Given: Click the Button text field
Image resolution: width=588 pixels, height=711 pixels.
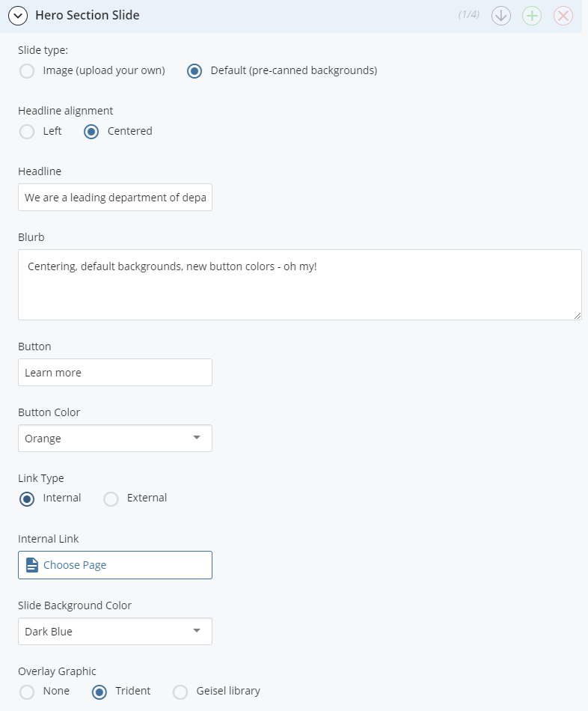Looking at the screenshot, I should 115,372.
